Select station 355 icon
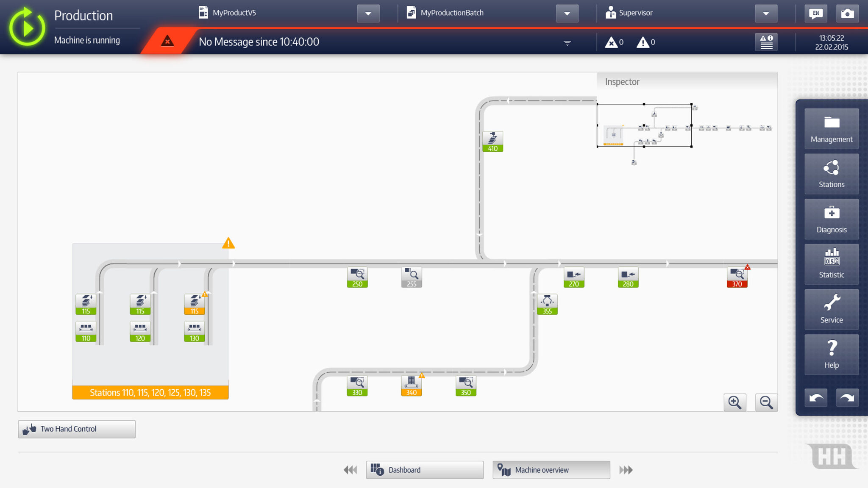 [547, 304]
